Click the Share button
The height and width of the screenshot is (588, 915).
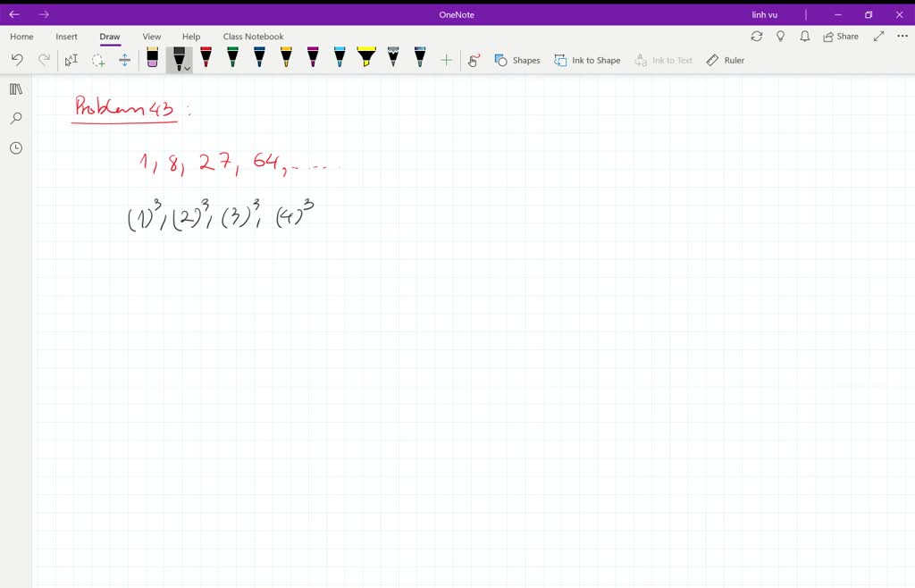(x=841, y=36)
